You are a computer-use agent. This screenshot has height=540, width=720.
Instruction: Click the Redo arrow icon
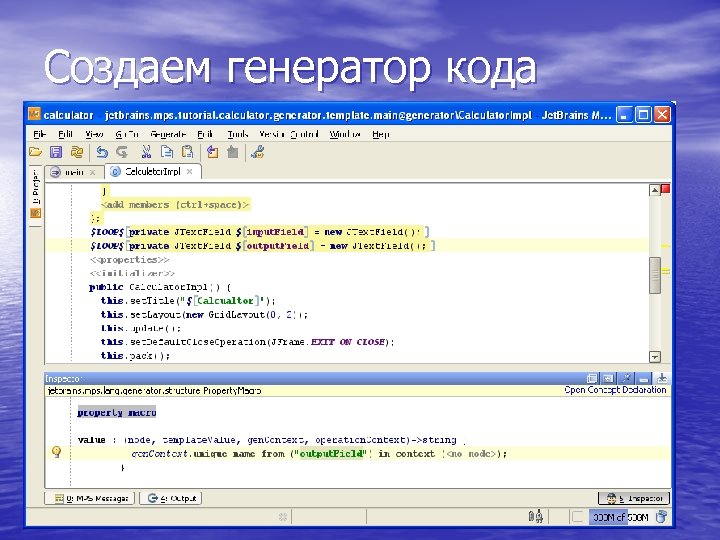123,152
